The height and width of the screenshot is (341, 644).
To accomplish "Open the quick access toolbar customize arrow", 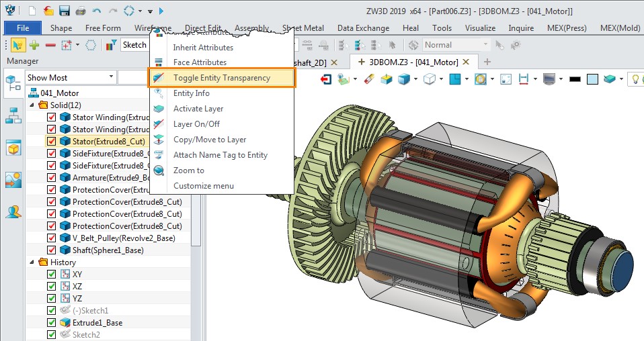I will click(x=151, y=11).
